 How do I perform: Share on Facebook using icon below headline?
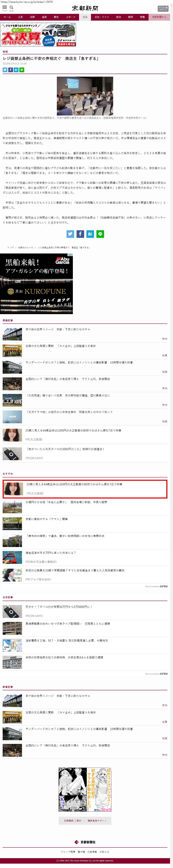10,70
